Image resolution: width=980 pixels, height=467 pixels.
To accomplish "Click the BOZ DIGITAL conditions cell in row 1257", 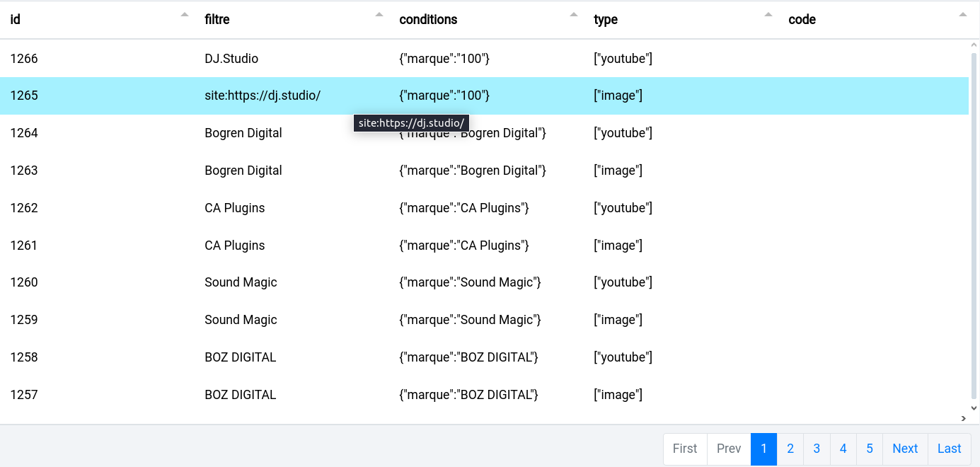I will pos(468,395).
